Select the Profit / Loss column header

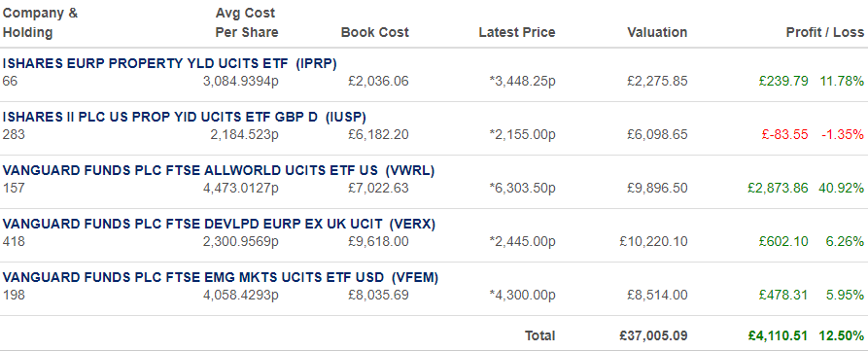[825, 33]
